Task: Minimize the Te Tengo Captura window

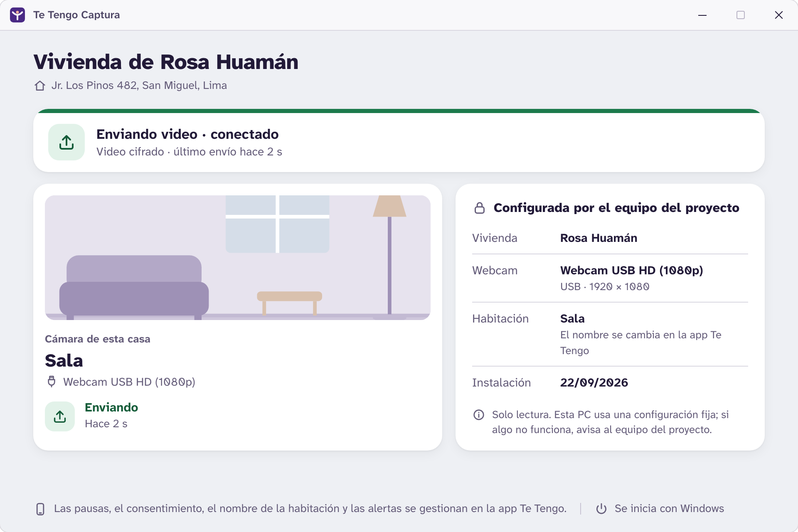Action: pos(702,15)
